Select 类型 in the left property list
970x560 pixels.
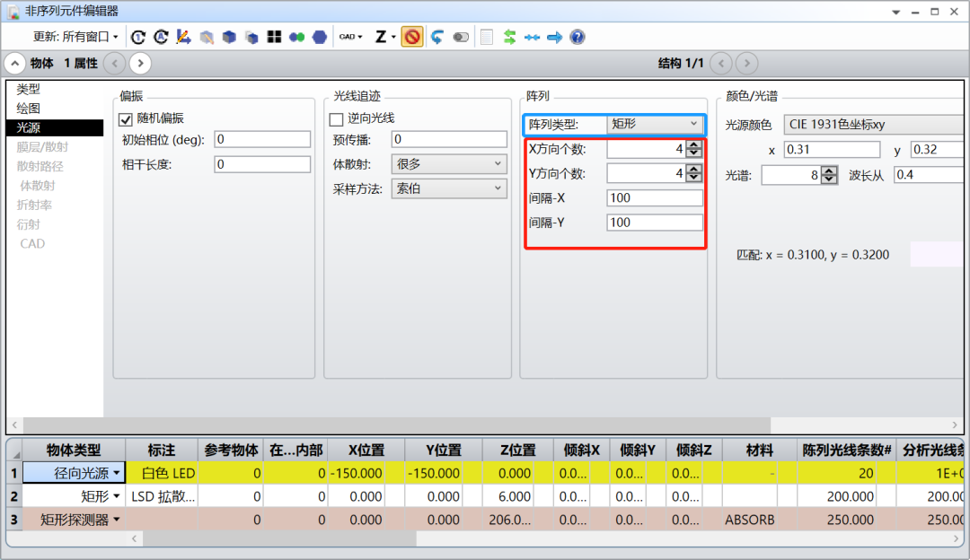coord(29,89)
